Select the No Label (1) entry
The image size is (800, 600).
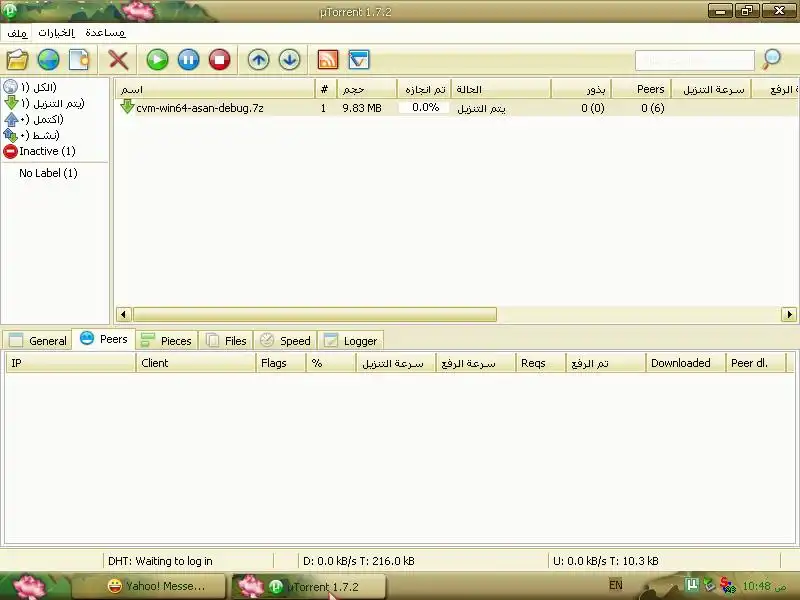(x=48, y=173)
